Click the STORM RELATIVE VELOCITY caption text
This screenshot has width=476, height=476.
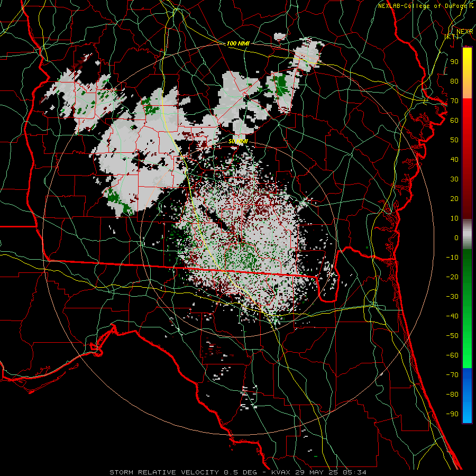[x=163, y=472]
